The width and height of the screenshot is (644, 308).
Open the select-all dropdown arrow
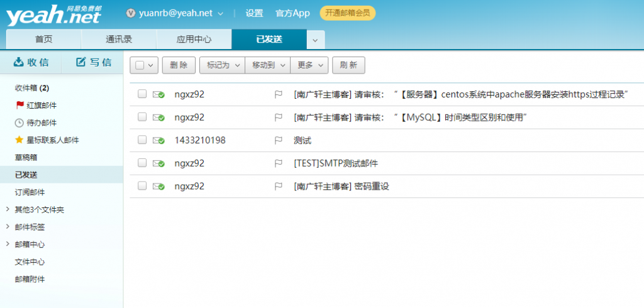tap(151, 65)
